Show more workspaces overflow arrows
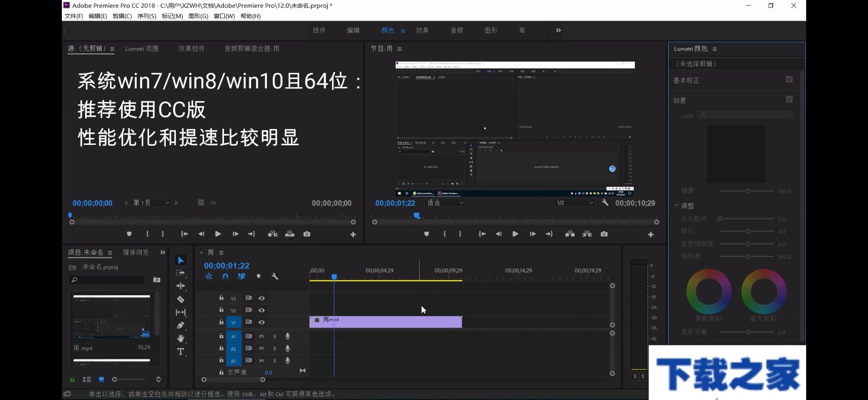Screen dimensions: 868x400 [x=558, y=30]
